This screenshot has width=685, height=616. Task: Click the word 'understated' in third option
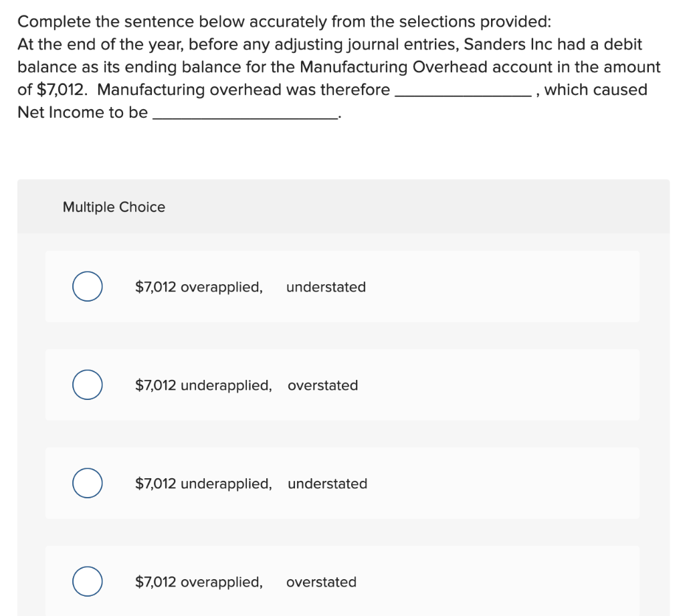pos(328,484)
